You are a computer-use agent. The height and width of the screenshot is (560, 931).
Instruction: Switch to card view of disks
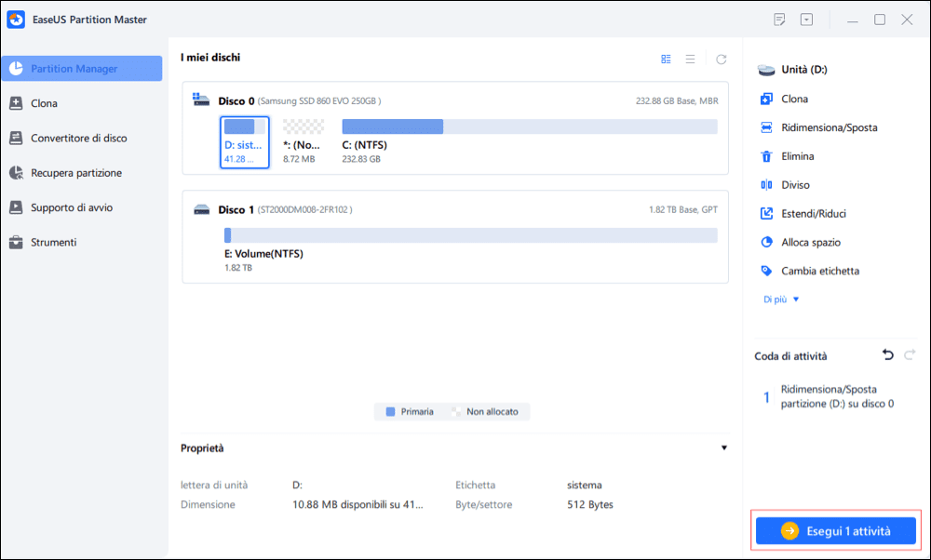(x=667, y=60)
